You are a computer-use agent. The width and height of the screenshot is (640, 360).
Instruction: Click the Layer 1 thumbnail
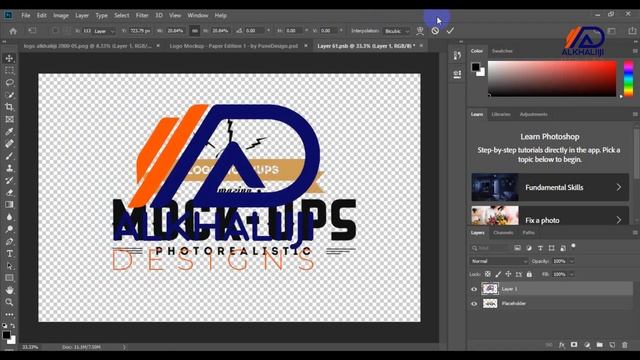point(490,289)
